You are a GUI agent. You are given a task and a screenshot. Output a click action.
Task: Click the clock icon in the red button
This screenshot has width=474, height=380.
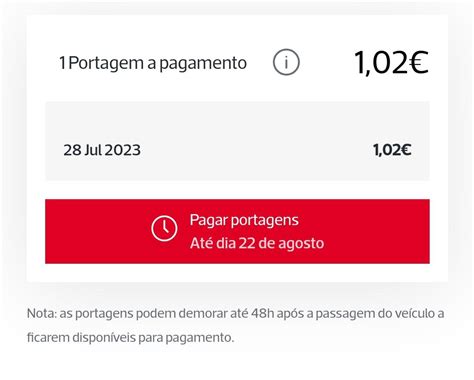(164, 228)
